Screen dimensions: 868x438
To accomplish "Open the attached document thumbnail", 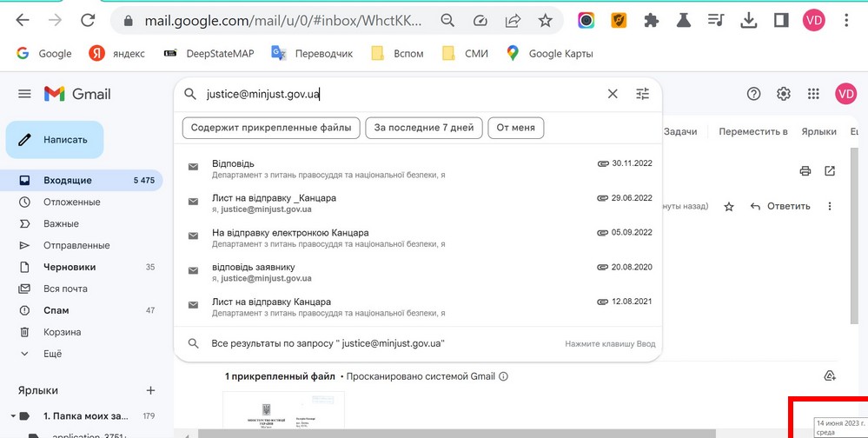I will (283, 410).
